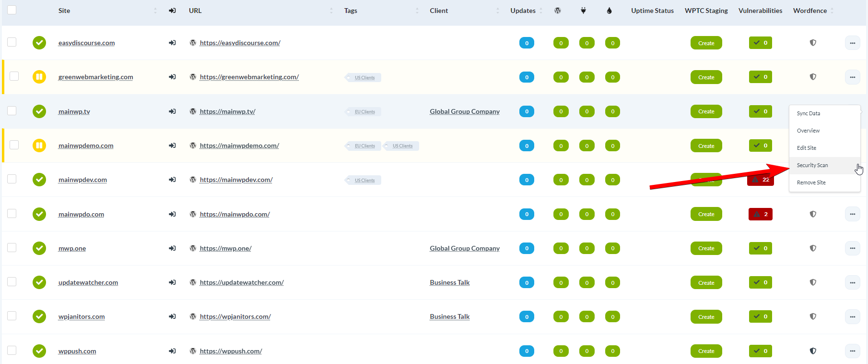Choose Edit Site from the context menu
Viewport: 868px width, 364px height.
point(824,148)
